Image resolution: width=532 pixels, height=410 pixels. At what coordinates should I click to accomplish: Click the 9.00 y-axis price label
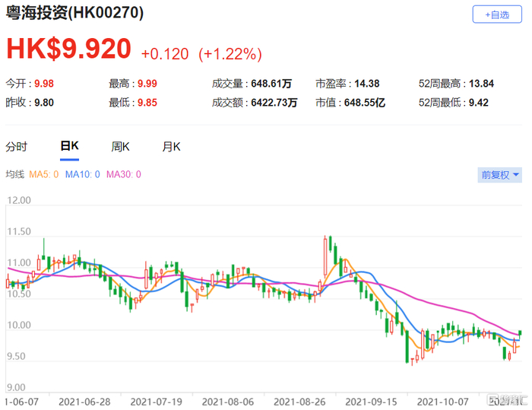[16, 387]
